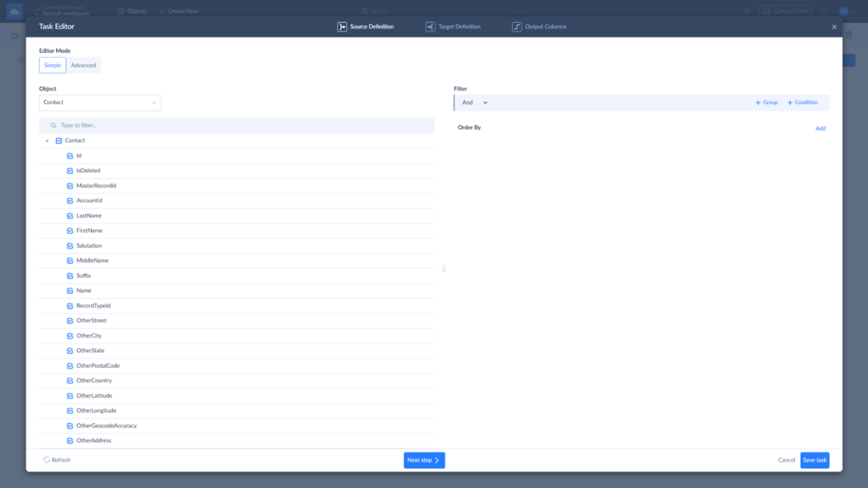Uncheck the RecordTypeId checkbox

pyautogui.click(x=70, y=306)
